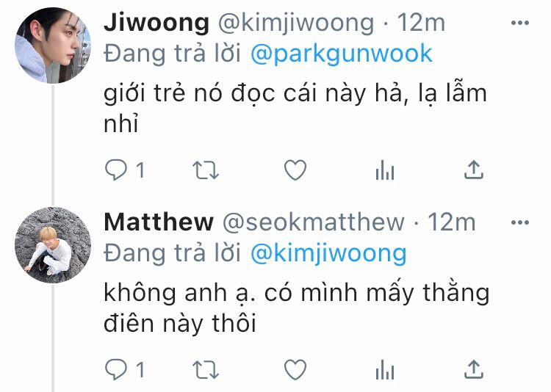Viewport: 551px width, 392px height.
Task: View analytics on Jiwoong's tweet
Action: pyautogui.click(x=385, y=170)
